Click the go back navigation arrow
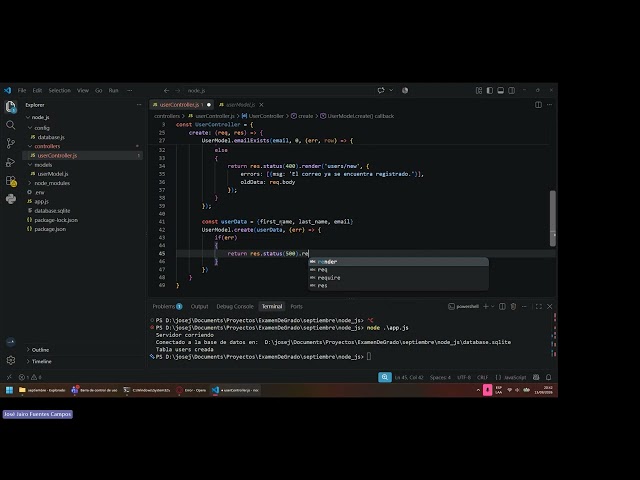This screenshot has height=480, width=640. 166,91
